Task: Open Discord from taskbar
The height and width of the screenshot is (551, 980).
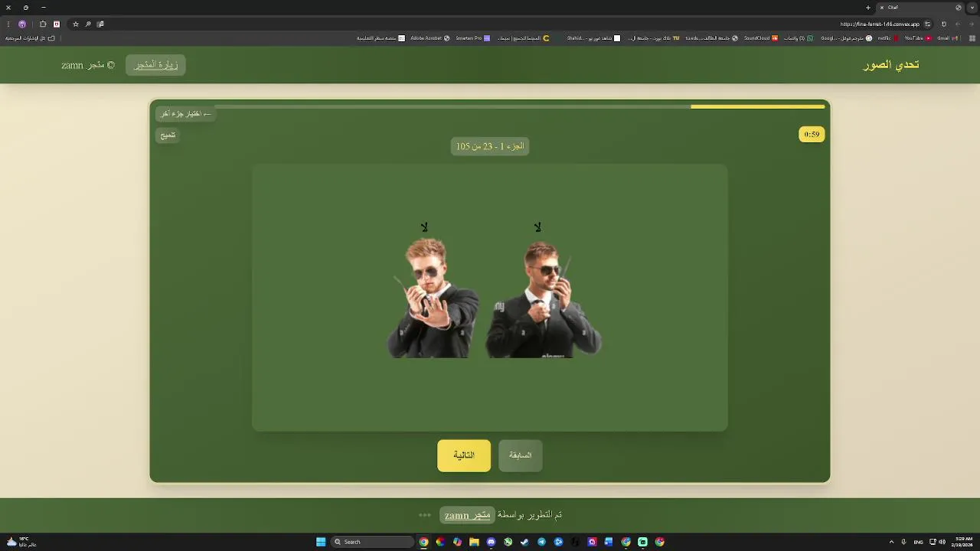Action: tap(491, 542)
